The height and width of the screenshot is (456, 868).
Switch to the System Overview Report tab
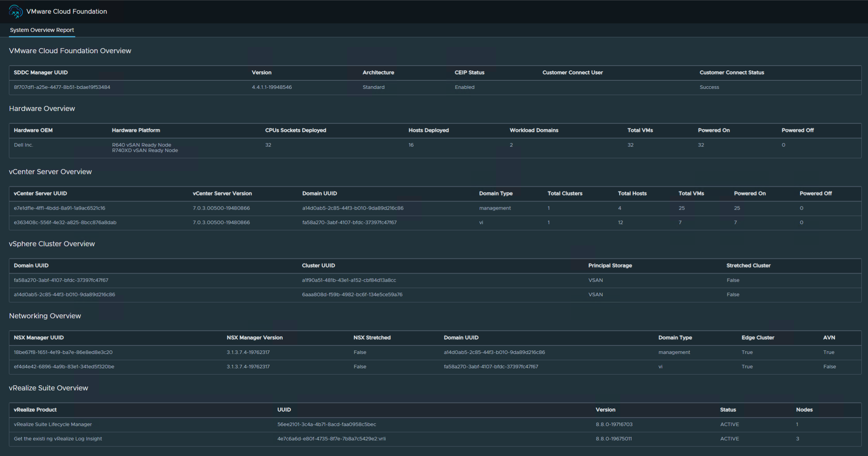42,30
